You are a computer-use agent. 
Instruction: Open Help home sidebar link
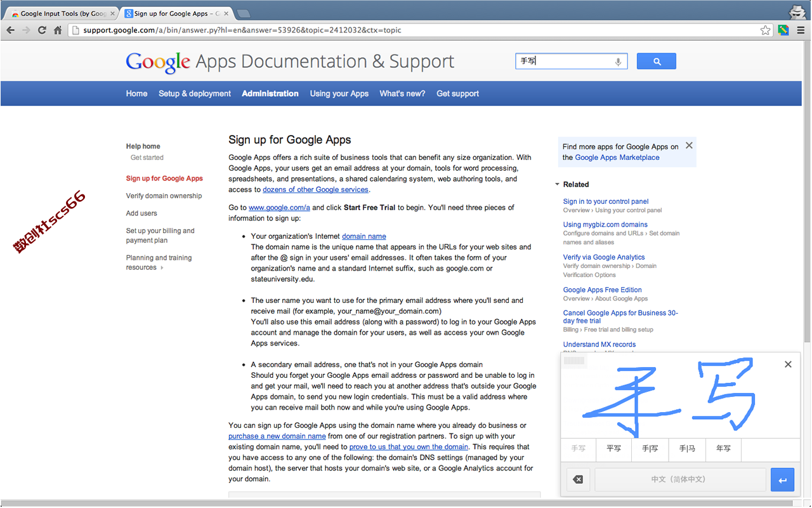pyautogui.click(x=143, y=146)
